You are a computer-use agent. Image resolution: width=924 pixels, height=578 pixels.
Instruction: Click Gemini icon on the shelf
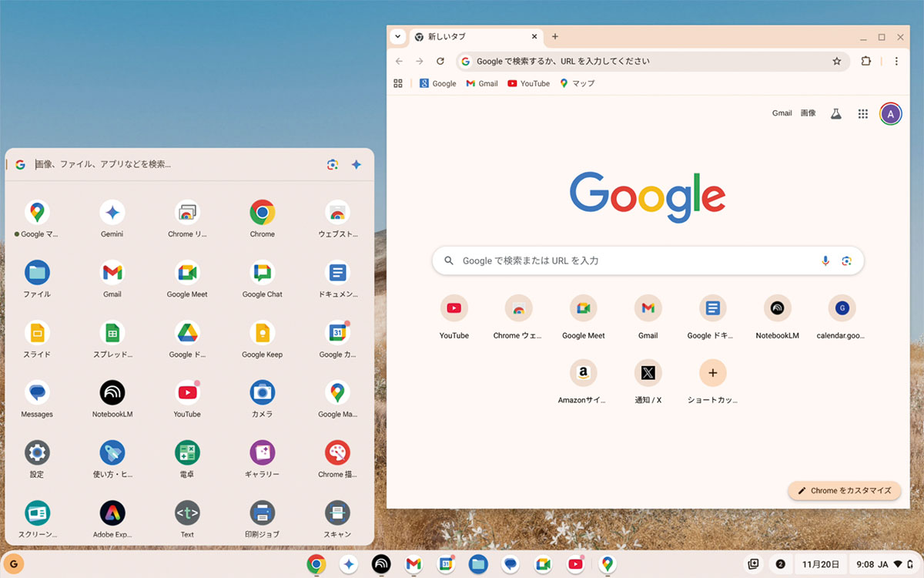click(x=348, y=564)
